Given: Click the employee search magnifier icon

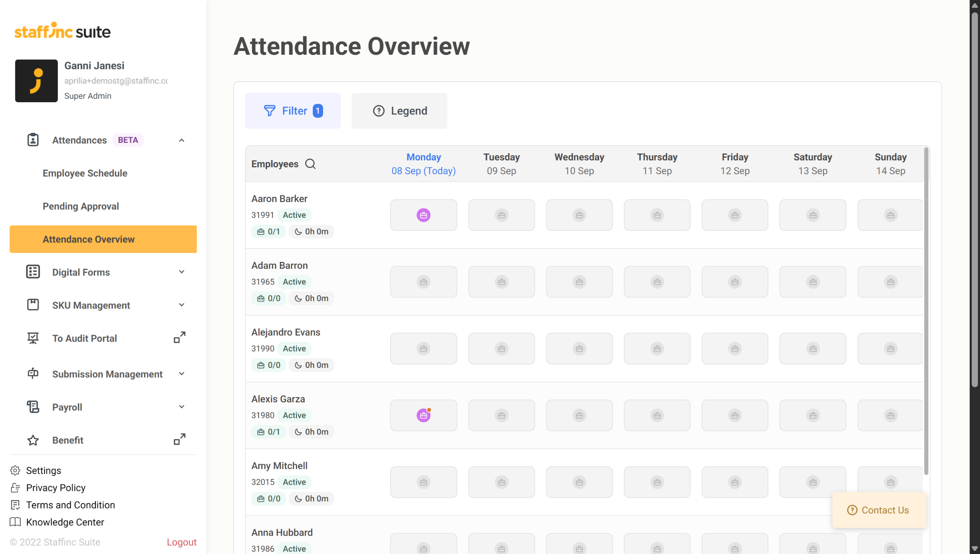Looking at the screenshot, I should coord(310,164).
